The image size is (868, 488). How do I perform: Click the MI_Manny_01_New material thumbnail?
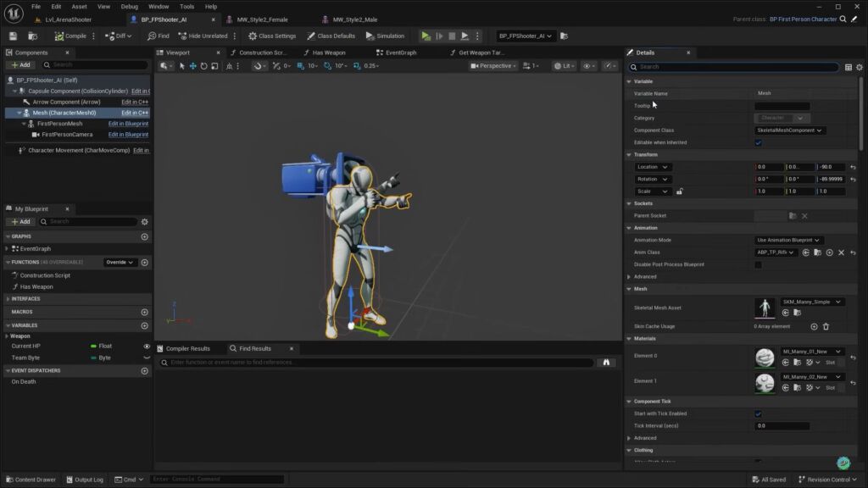[765, 357]
